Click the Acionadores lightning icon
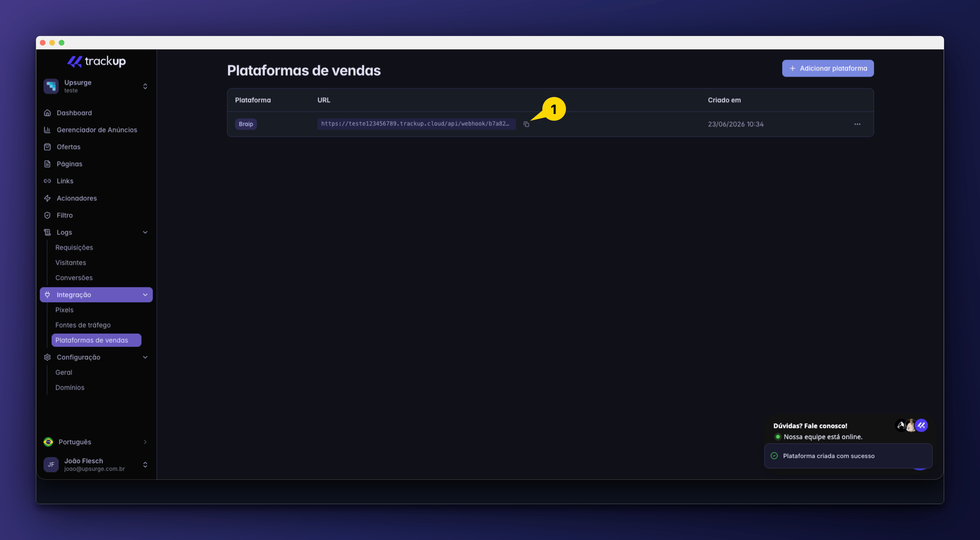This screenshot has width=980, height=540. [x=47, y=198]
